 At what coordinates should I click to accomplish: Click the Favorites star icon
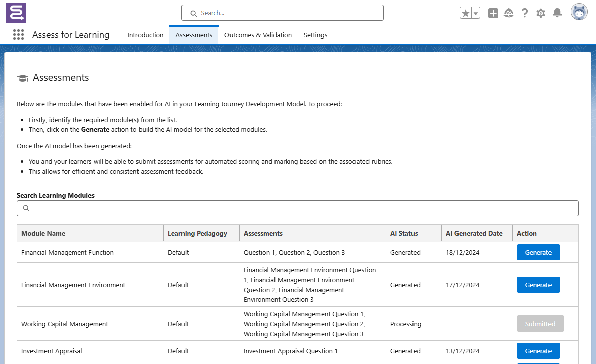click(x=465, y=13)
